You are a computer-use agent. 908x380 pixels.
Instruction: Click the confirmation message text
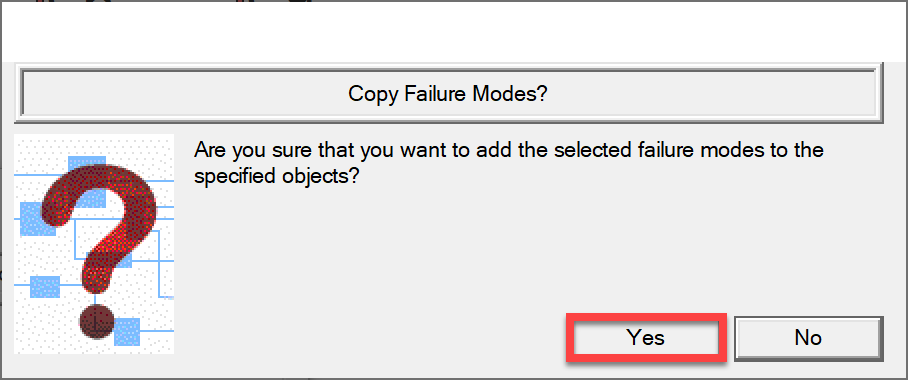click(508, 162)
